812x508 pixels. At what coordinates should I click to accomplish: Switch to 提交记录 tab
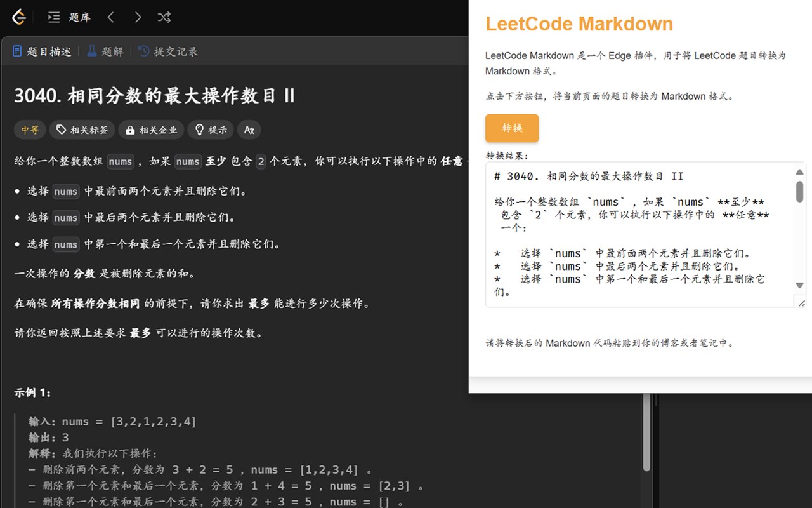(x=168, y=51)
